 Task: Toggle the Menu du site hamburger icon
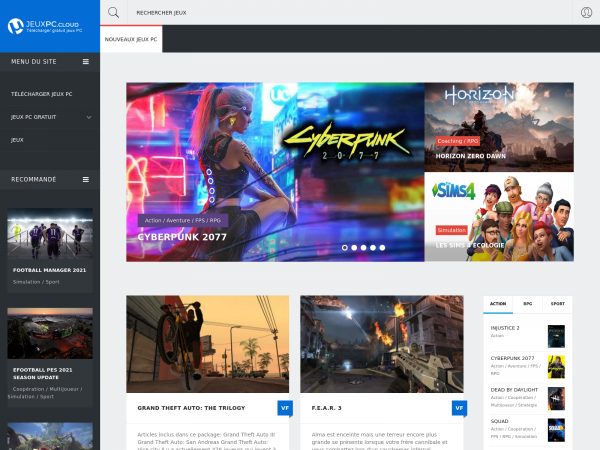[x=86, y=62]
